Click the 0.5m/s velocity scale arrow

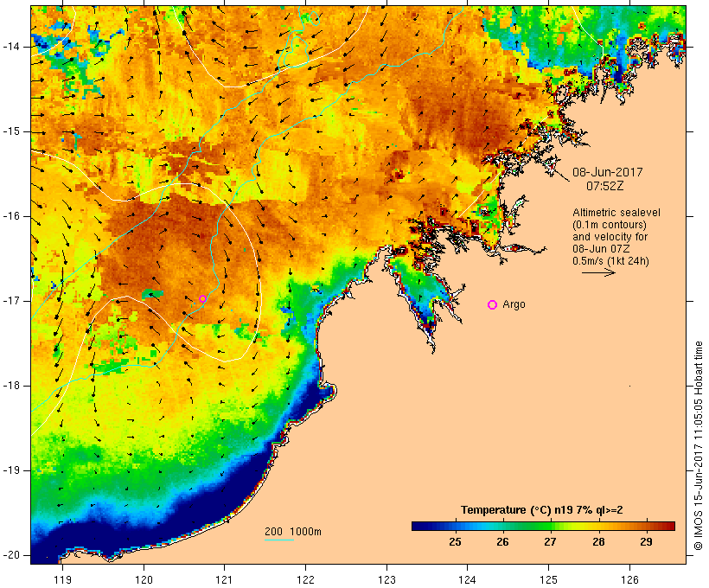(x=598, y=272)
